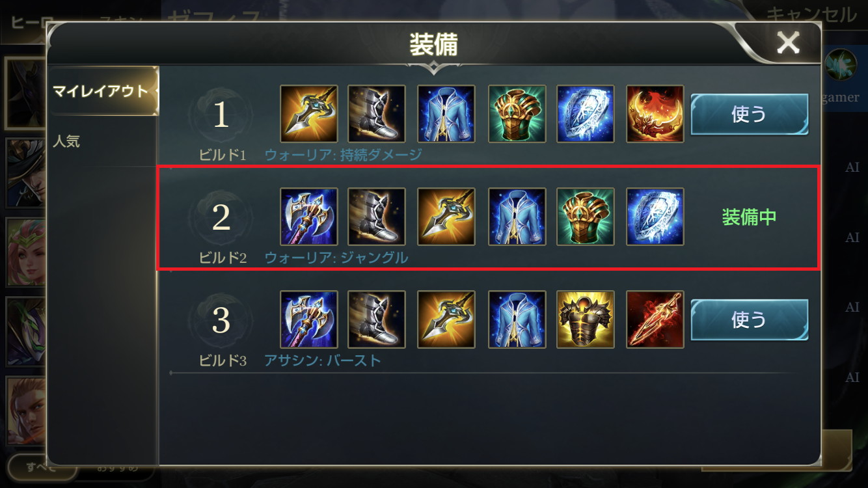Select the blue robe icon in Build 1
868x488 pixels.
click(446, 114)
